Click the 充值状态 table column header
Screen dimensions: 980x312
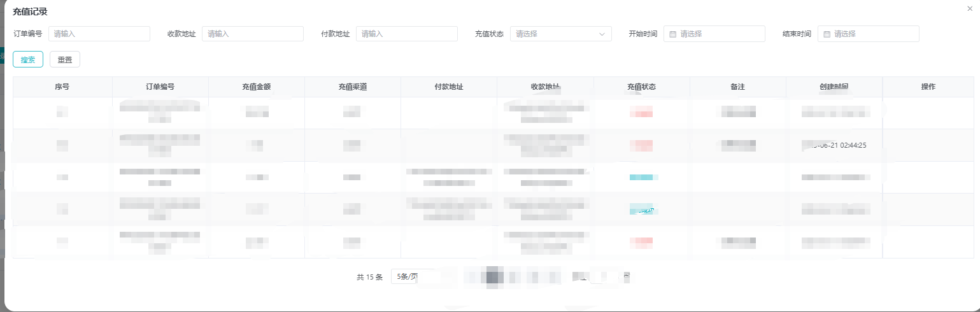641,87
